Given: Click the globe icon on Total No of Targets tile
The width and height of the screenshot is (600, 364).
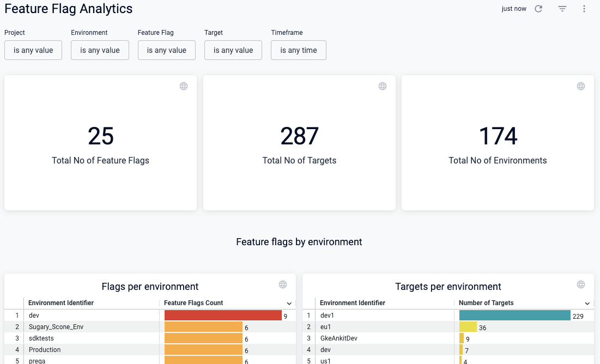Looking at the screenshot, I should (x=382, y=86).
